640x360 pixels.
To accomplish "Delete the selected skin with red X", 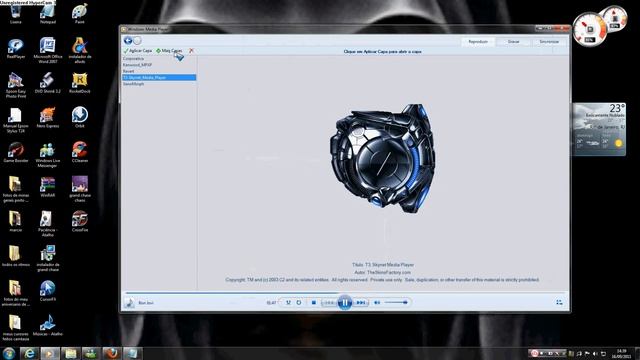I will tap(191, 51).
